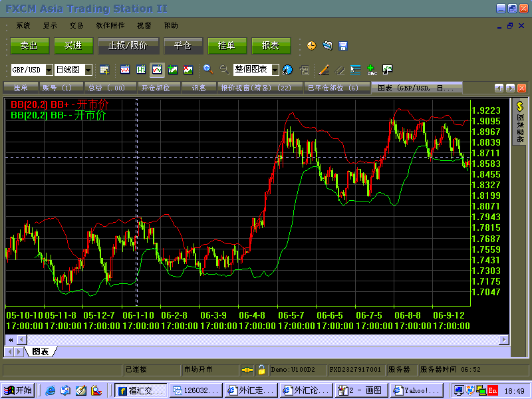Select the pencil draw line tool
The height and width of the screenshot is (399, 532).
(x=324, y=69)
